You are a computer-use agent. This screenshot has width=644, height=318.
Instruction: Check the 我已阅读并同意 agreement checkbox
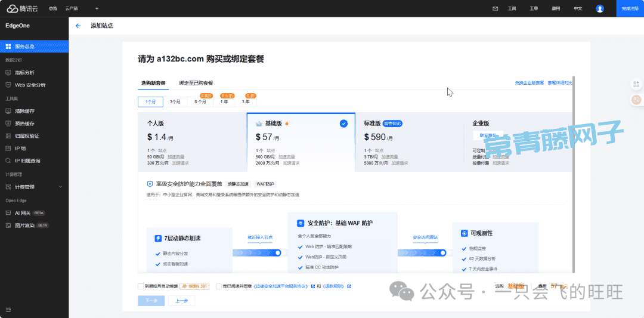pyautogui.click(x=218, y=286)
